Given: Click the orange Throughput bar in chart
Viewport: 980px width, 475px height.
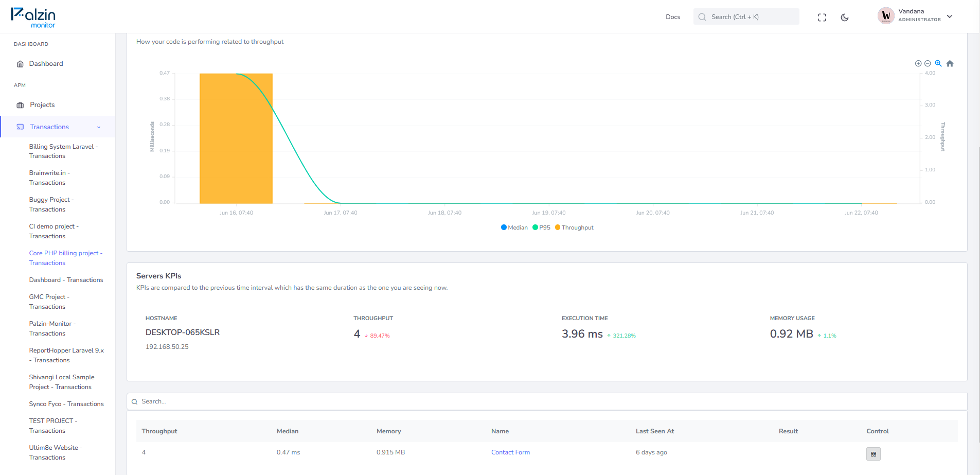Looking at the screenshot, I should pyautogui.click(x=236, y=138).
